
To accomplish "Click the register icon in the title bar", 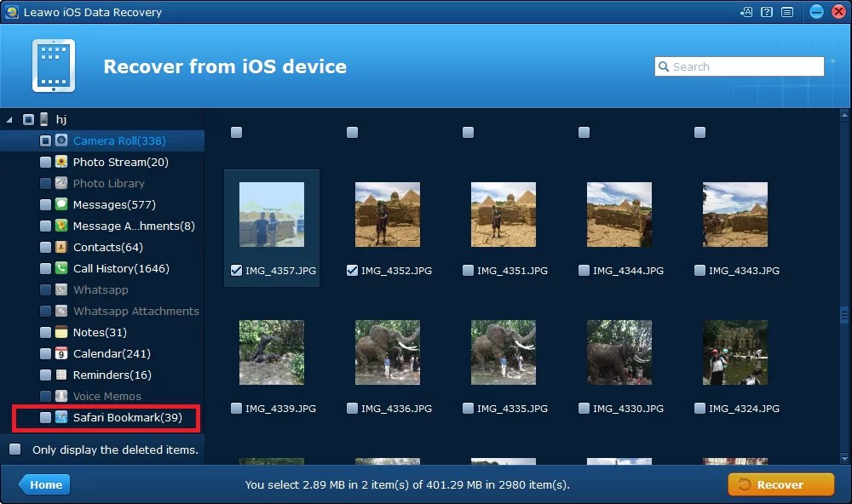I will pyautogui.click(x=747, y=11).
